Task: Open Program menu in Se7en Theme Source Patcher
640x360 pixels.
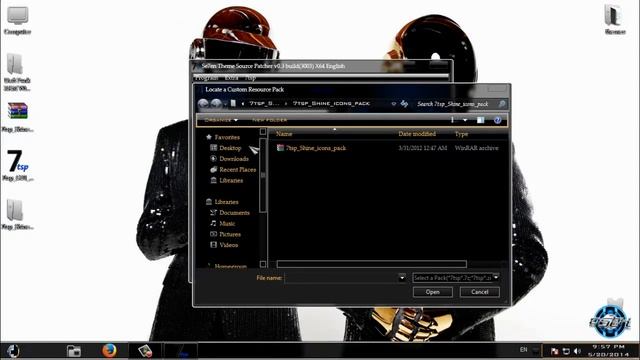Action: 207,78
